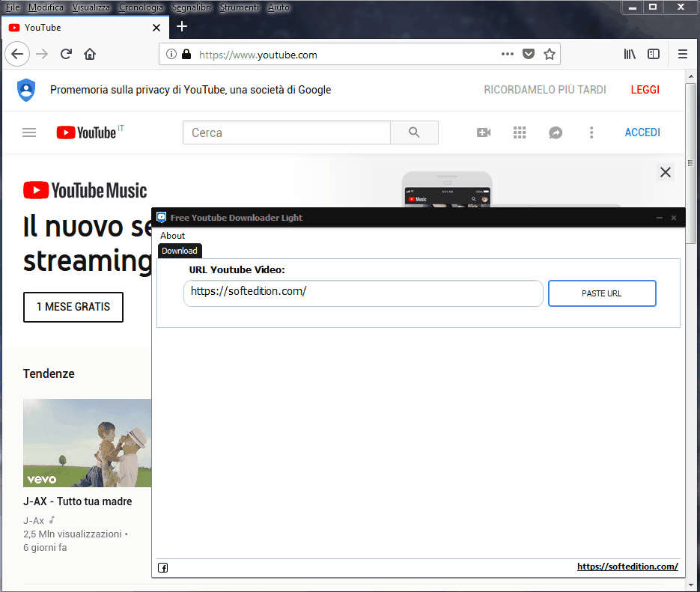This screenshot has width=700, height=592.
Task: Click the browser vertical scrollbar thumb
Action: [x=690, y=163]
